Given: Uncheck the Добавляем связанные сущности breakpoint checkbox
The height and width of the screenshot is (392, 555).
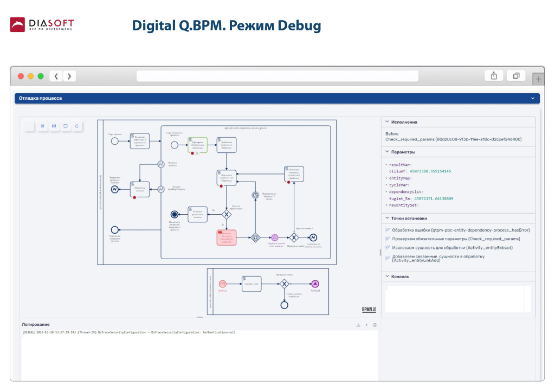Looking at the screenshot, I should [x=388, y=258].
